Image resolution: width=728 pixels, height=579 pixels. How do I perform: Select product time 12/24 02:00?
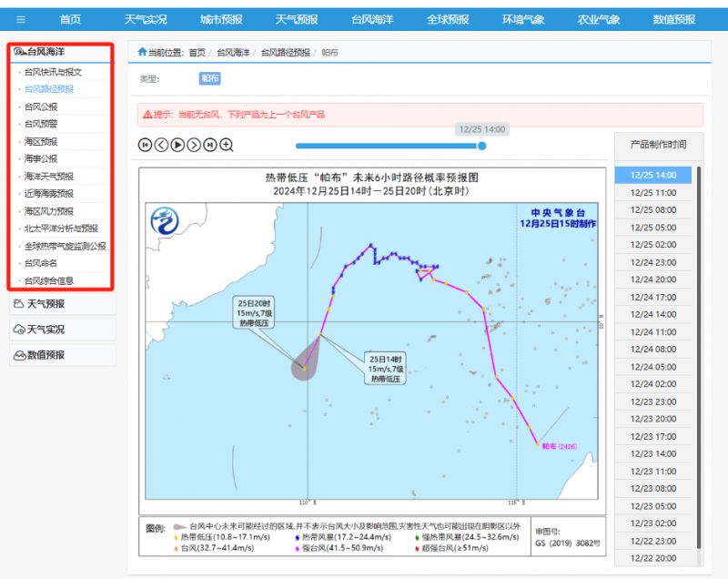pyautogui.click(x=653, y=384)
